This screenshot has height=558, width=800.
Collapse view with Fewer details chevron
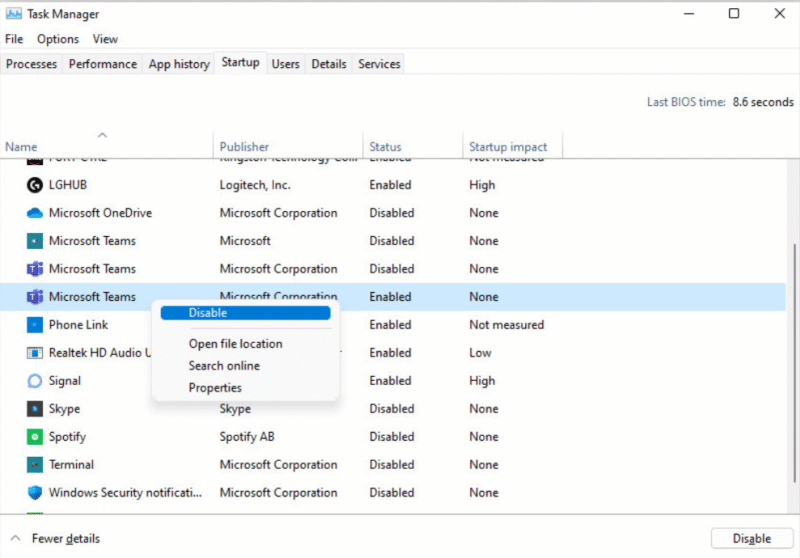(x=16, y=538)
